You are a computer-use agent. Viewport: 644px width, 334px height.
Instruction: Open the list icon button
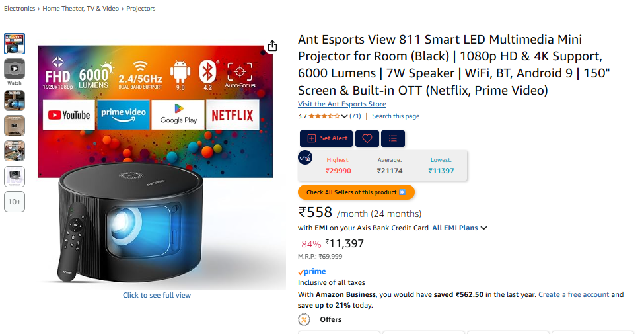tap(393, 138)
